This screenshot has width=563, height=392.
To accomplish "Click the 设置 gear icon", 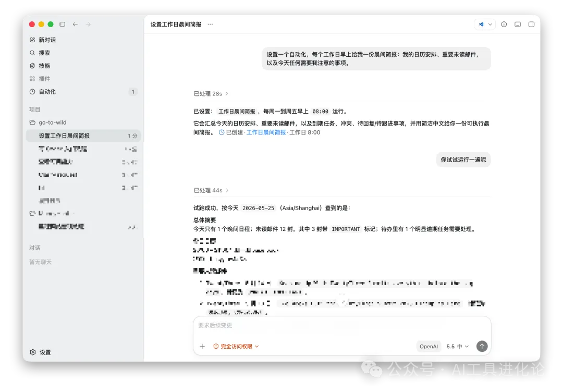I will 33,352.
